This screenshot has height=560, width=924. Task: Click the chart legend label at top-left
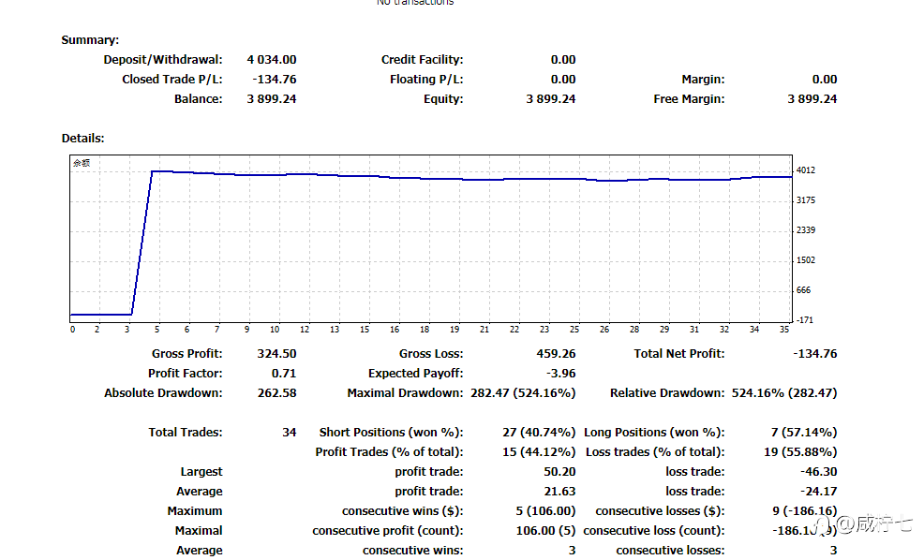pyautogui.click(x=82, y=163)
